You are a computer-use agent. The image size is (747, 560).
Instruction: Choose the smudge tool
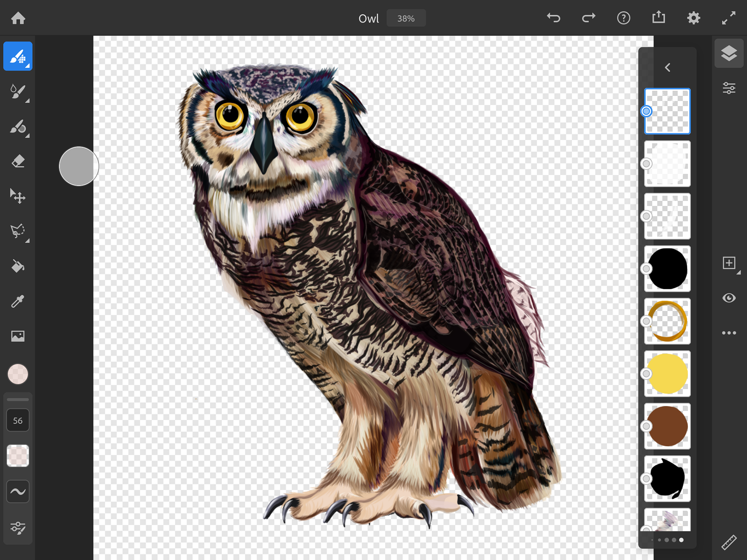click(18, 127)
